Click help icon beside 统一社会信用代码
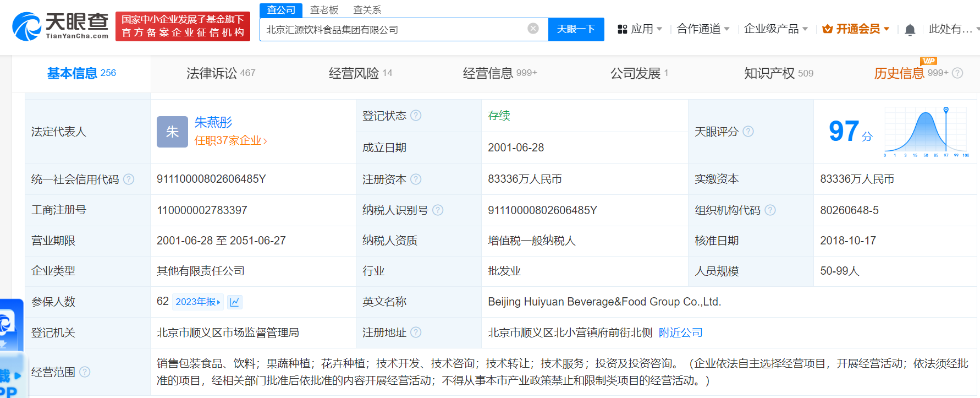Image resolution: width=980 pixels, height=398 pixels. [129, 179]
